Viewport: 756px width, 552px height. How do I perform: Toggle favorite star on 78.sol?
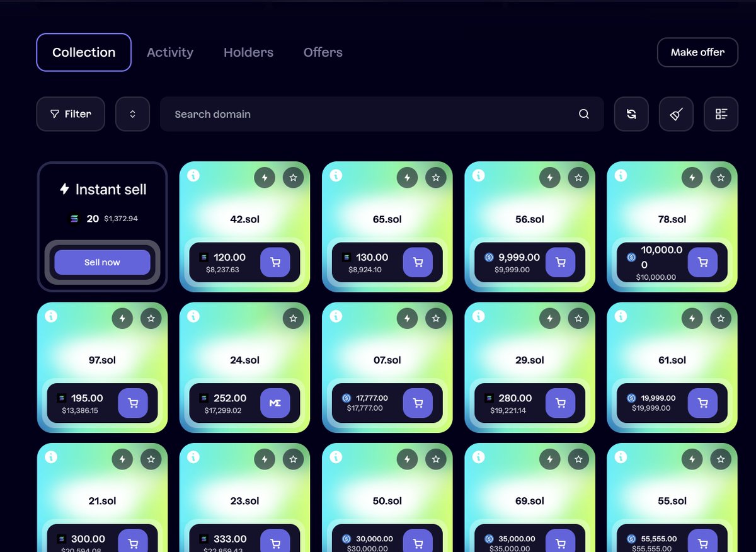721,178
